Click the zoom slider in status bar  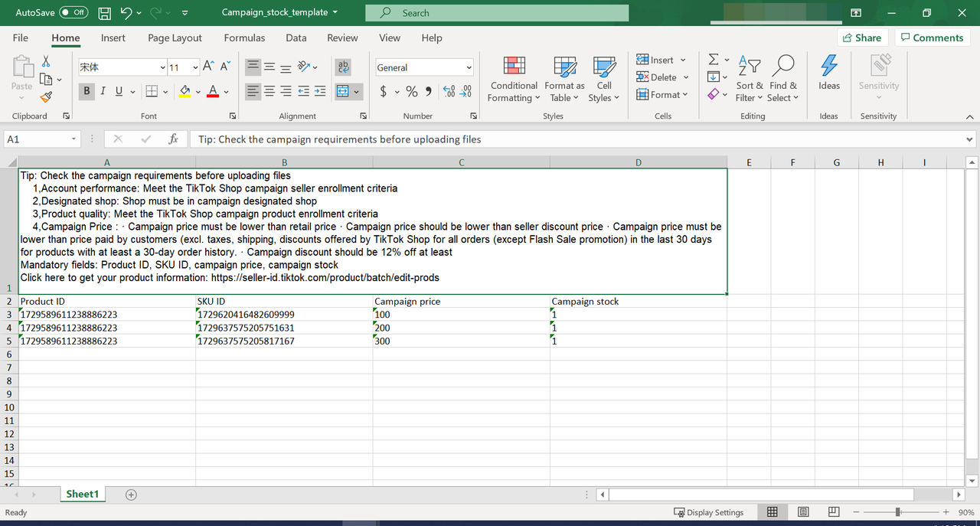click(x=897, y=512)
